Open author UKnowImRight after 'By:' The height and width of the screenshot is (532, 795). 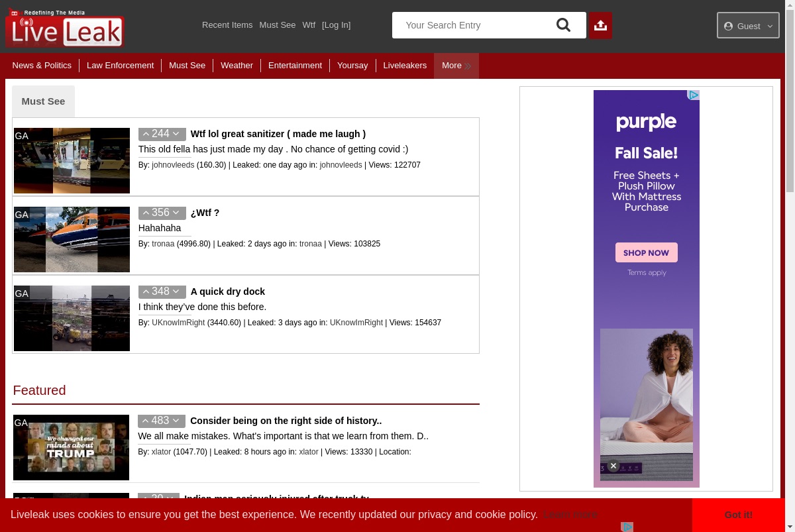pyautogui.click(x=178, y=323)
